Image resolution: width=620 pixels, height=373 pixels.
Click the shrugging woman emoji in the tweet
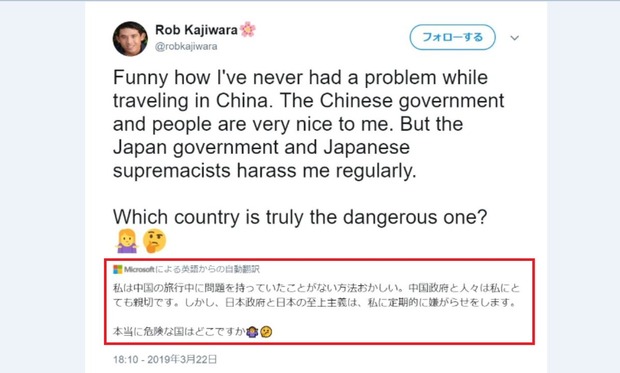point(127,240)
